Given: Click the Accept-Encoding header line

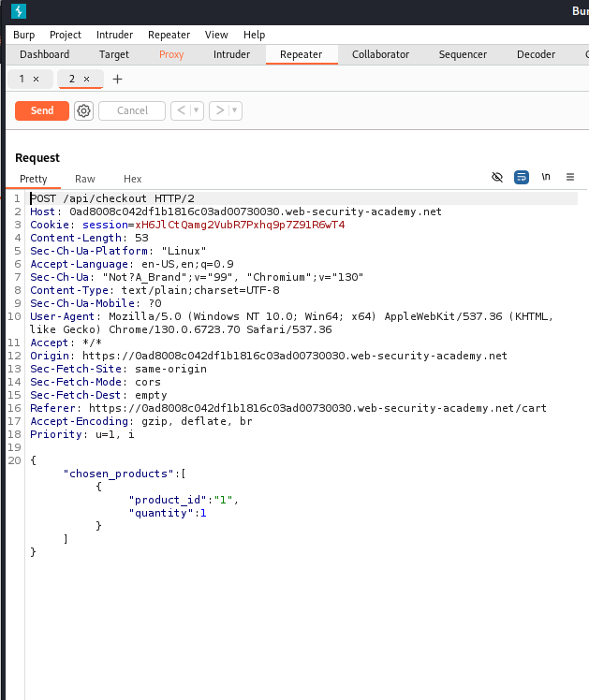Looking at the screenshot, I should [x=141, y=421].
